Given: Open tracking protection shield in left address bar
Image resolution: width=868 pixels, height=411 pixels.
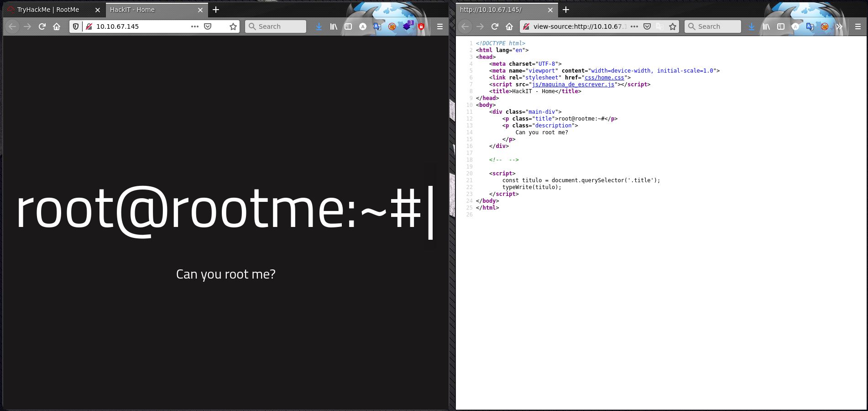Looking at the screenshot, I should 76,26.
